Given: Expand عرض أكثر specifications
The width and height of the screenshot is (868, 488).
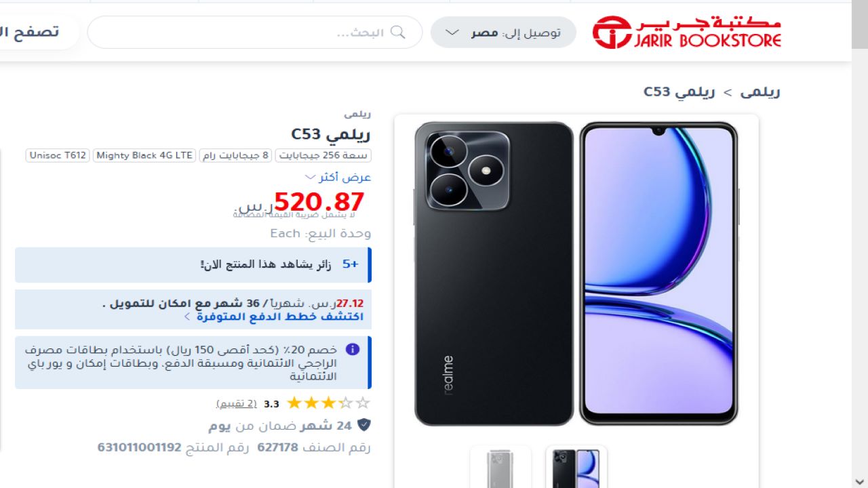Looking at the screenshot, I should (x=338, y=177).
